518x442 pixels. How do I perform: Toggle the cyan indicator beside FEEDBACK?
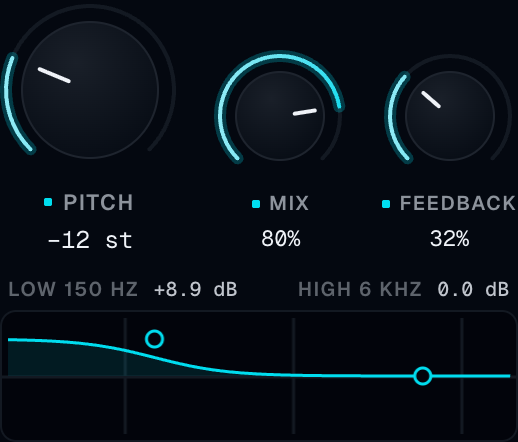(386, 204)
